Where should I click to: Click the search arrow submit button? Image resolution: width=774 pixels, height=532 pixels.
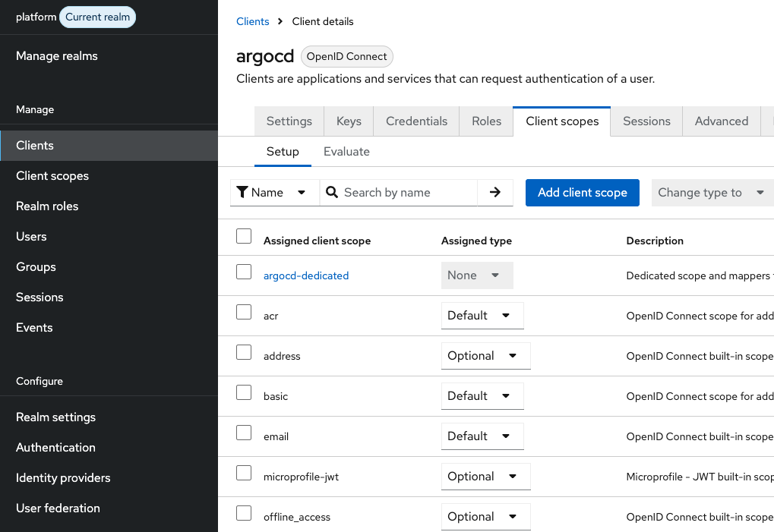tap(495, 193)
